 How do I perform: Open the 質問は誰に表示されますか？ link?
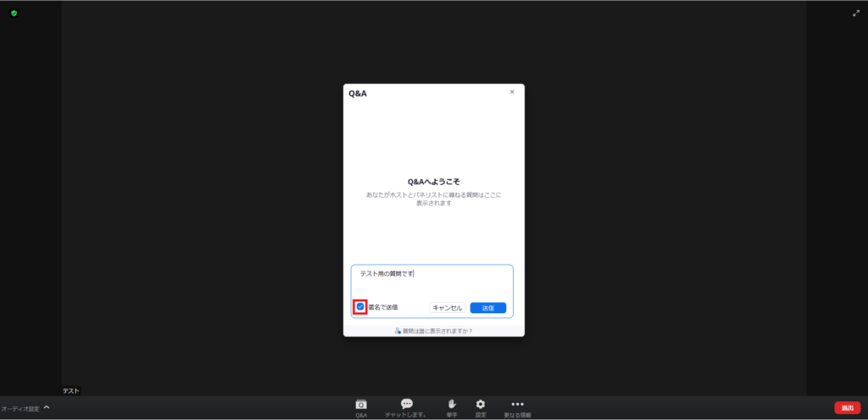pyautogui.click(x=434, y=331)
